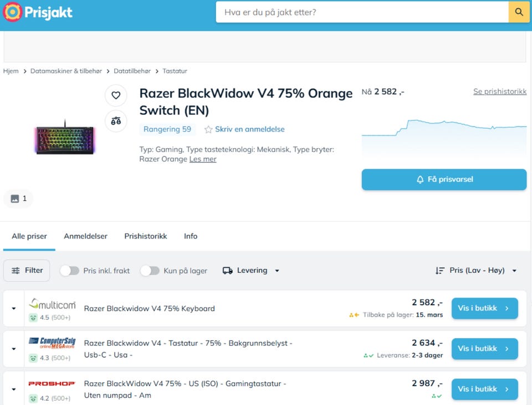Click the Proshop offer title 'US (ISO) - Gamingtastatur'
Screen dimensions: 532x405
point(185,389)
